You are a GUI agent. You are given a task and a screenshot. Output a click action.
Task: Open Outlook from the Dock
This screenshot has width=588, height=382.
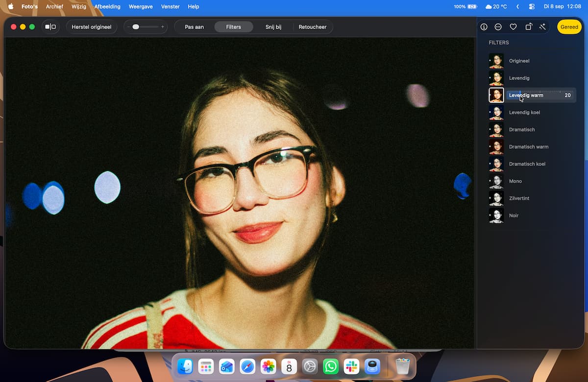tap(226, 366)
